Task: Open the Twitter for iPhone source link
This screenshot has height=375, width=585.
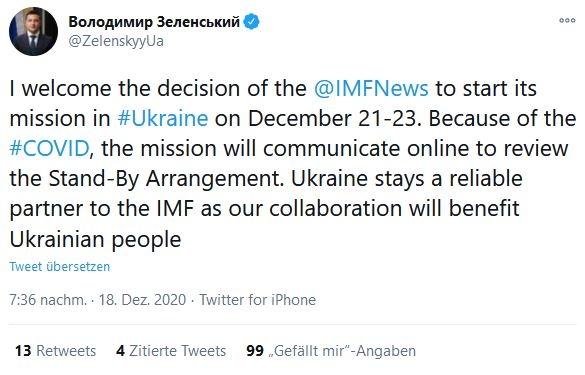Action: (x=257, y=300)
